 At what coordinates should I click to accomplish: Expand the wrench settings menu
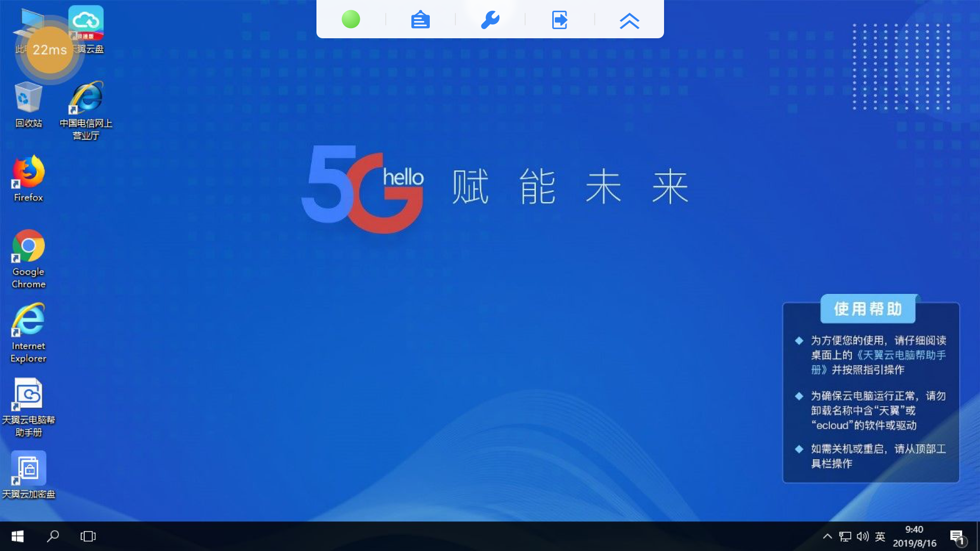(x=490, y=19)
